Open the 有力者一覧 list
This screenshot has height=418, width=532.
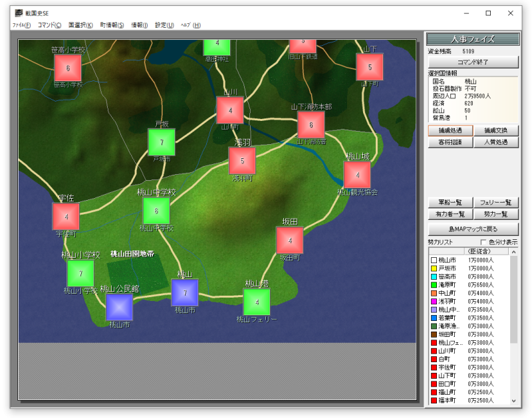coord(450,214)
